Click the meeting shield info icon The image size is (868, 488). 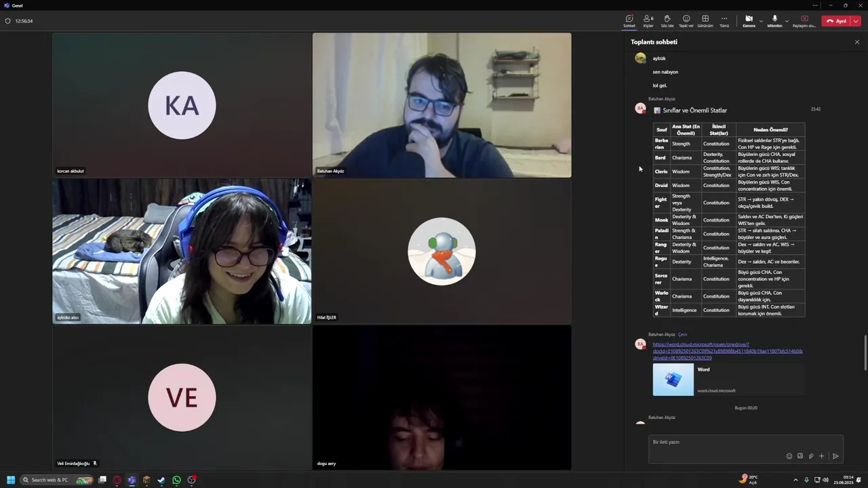coord(7,21)
